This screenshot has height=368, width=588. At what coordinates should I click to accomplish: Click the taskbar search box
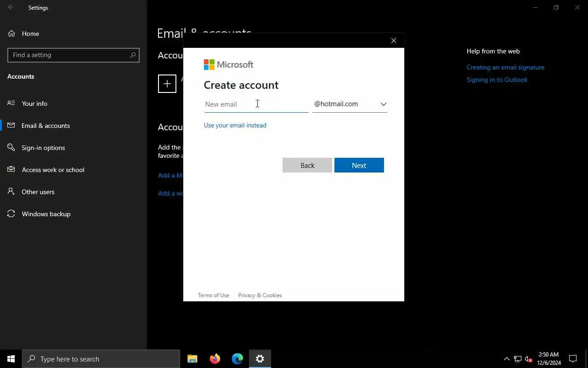101,359
